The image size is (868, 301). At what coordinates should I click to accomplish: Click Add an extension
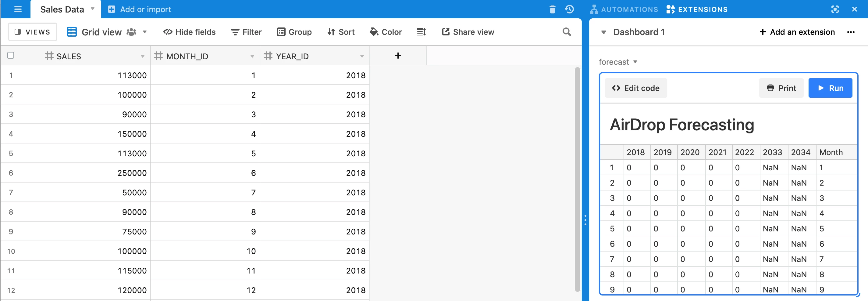pos(797,32)
